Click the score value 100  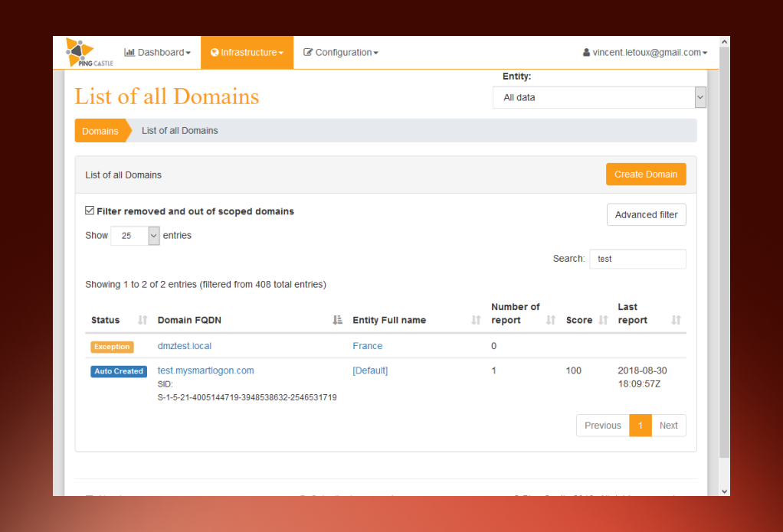(574, 370)
